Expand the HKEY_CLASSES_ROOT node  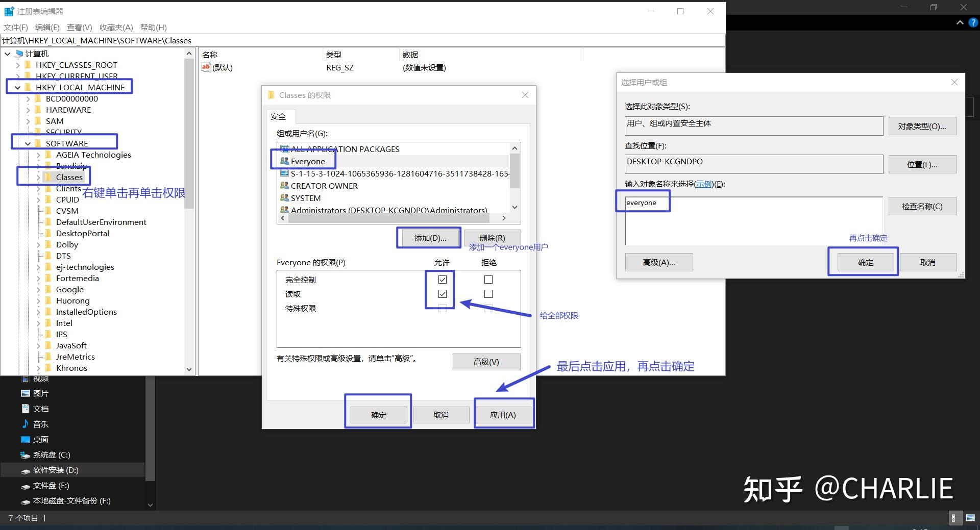[18, 65]
